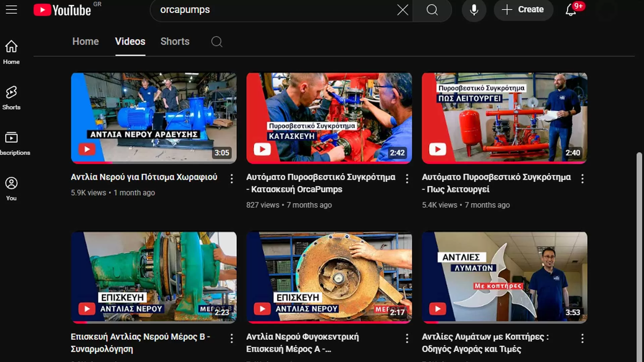644x362 pixels.
Task: Open options menu for Αντλίες Λυμάτων video
Action: [x=582, y=338]
